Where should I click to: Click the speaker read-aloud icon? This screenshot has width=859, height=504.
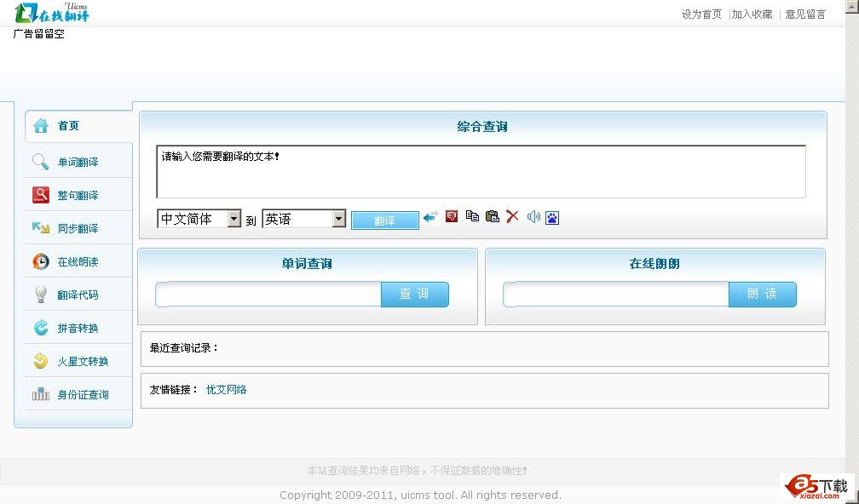point(533,217)
